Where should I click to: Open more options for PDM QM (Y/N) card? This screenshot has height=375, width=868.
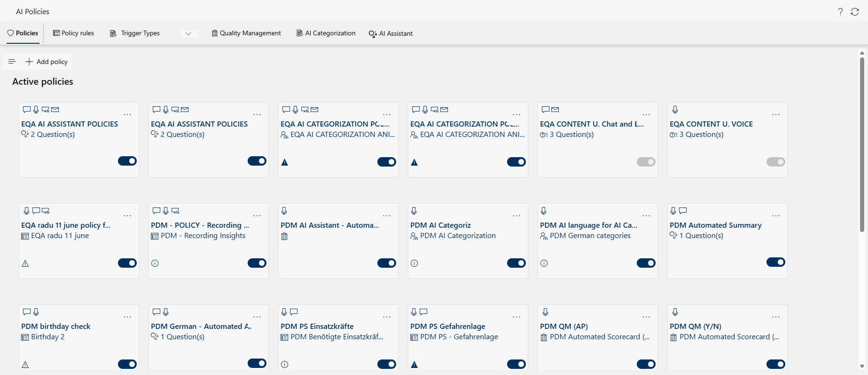click(x=775, y=317)
